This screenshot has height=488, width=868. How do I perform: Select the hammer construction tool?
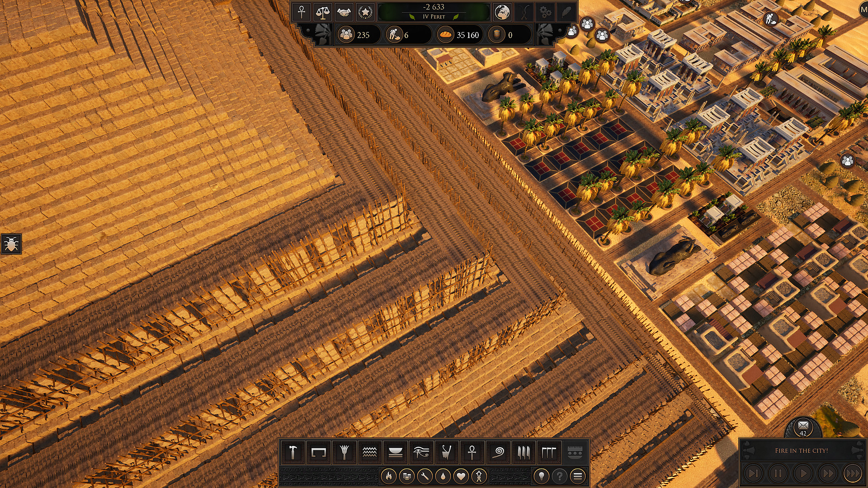[x=293, y=452]
